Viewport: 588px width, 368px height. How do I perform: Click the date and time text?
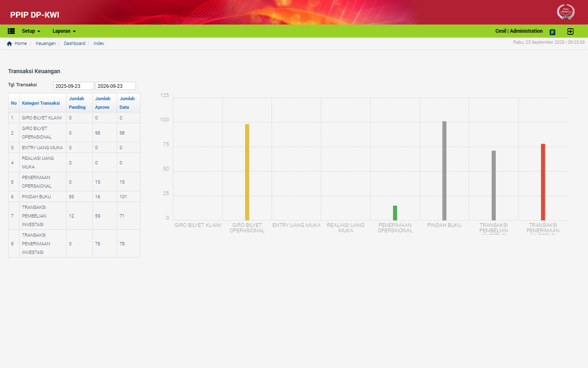pyautogui.click(x=549, y=42)
